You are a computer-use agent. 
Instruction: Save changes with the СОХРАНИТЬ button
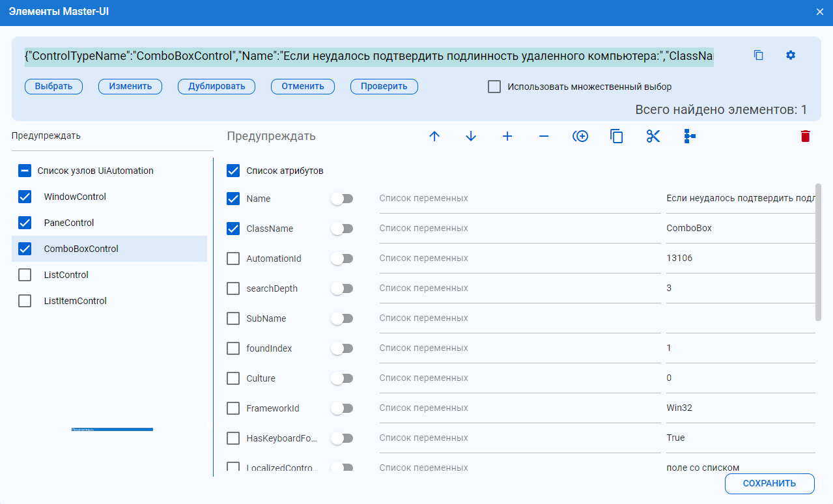(x=770, y=484)
